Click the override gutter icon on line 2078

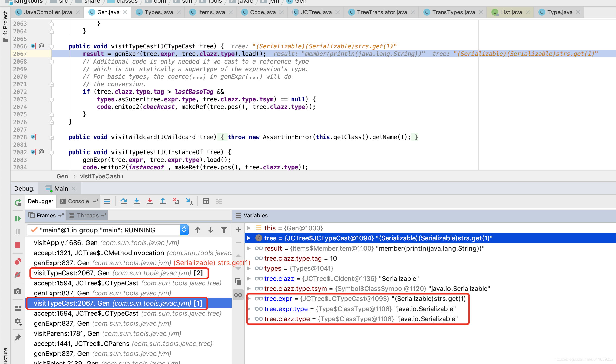[34, 137]
